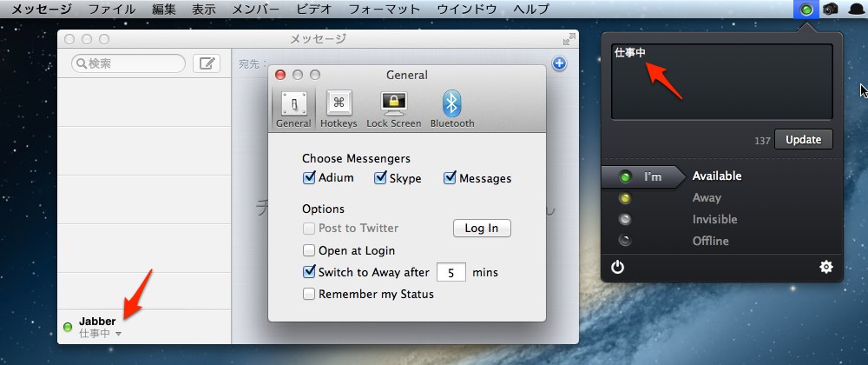This screenshot has height=365, width=868.
Task: Toggle Switch to Away after checkbox
Action: 309,272
